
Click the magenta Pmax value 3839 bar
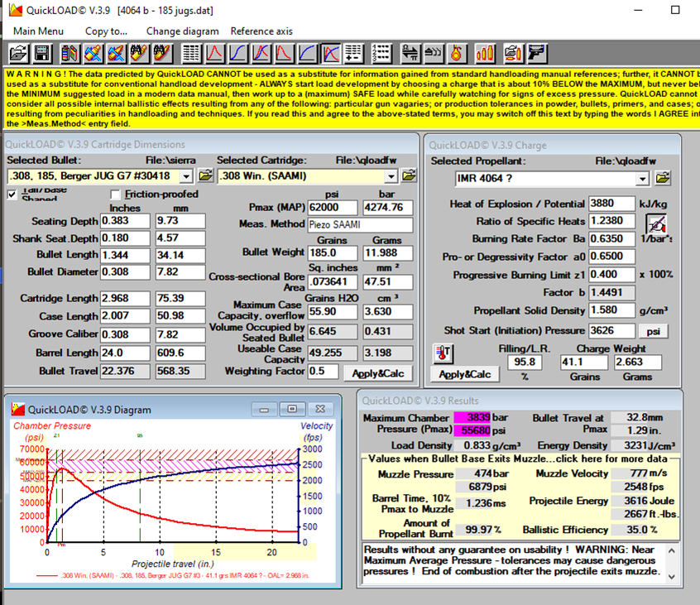tap(472, 417)
